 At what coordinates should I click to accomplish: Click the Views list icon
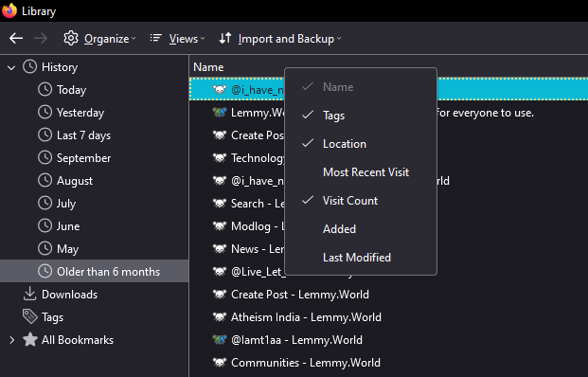coord(155,38)
